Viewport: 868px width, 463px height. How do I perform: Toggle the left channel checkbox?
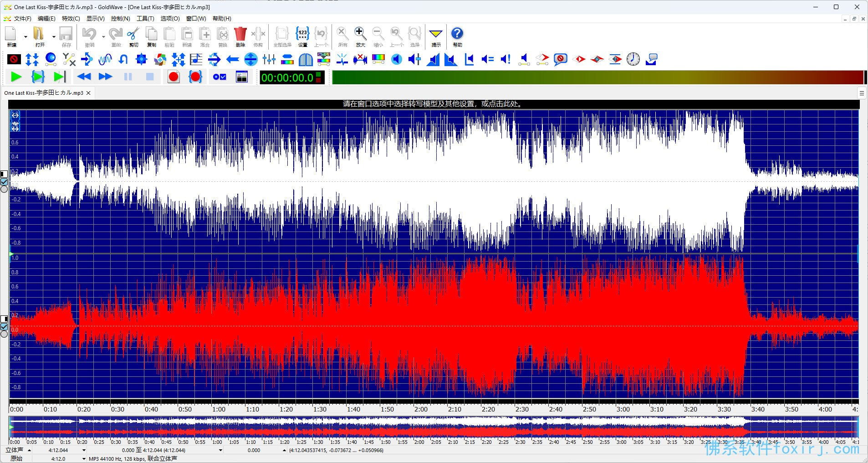coord(4,182)
